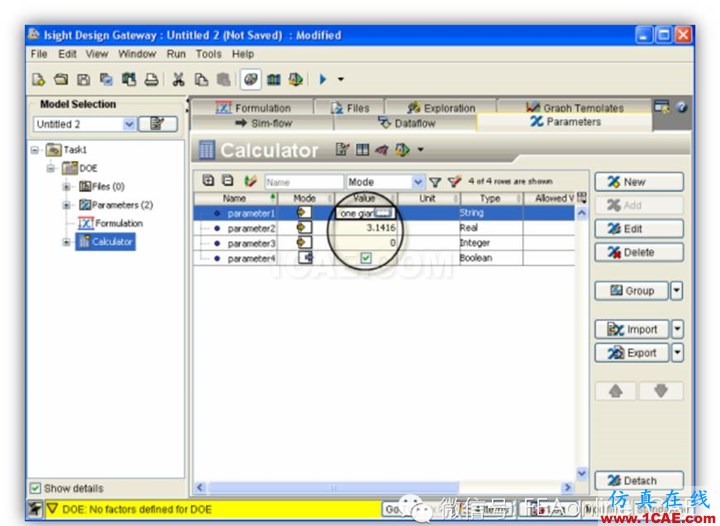
Task: Collapse the Task1 tree node
Action: click(35, 150)
